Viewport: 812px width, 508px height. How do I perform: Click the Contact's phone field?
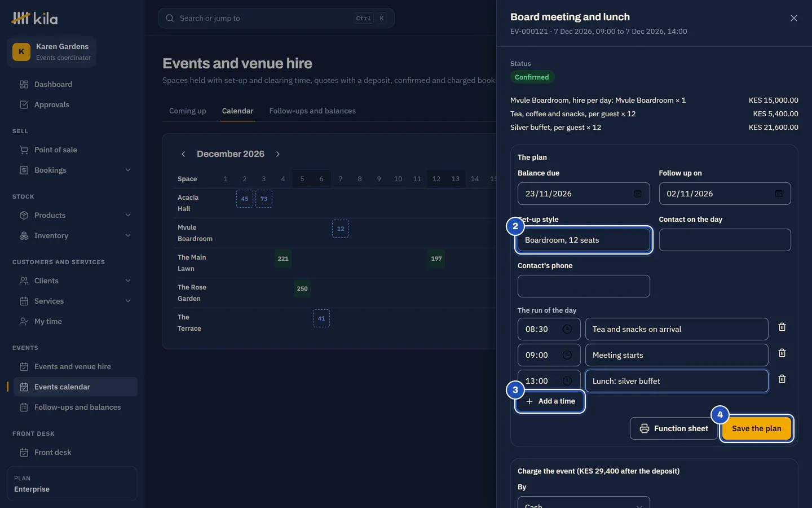coord(584,286)
